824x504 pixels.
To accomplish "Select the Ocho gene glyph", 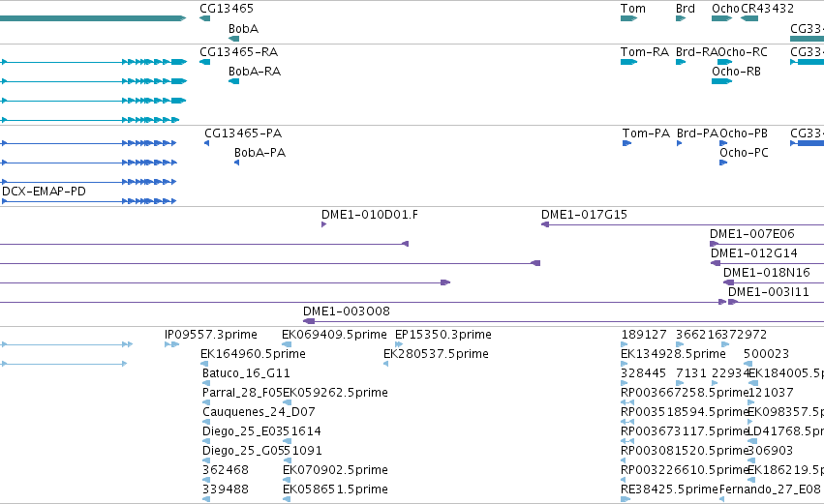I will pyautogui.click(x=722, y=18).
